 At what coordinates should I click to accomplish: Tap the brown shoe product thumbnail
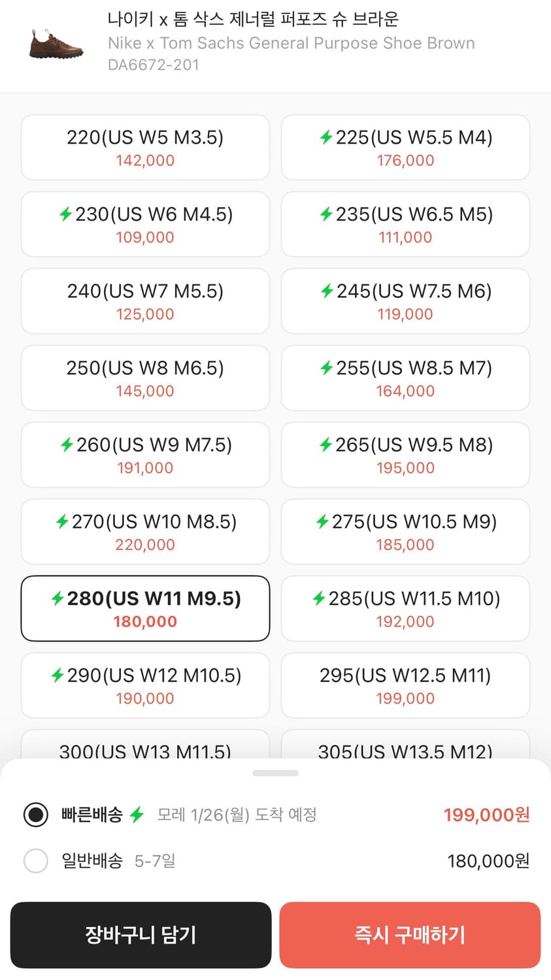[56, 44]
